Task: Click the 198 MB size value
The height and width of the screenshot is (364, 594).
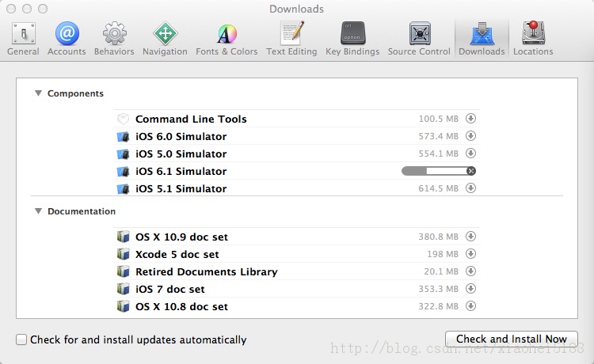Action: click(x=443, y=254)
